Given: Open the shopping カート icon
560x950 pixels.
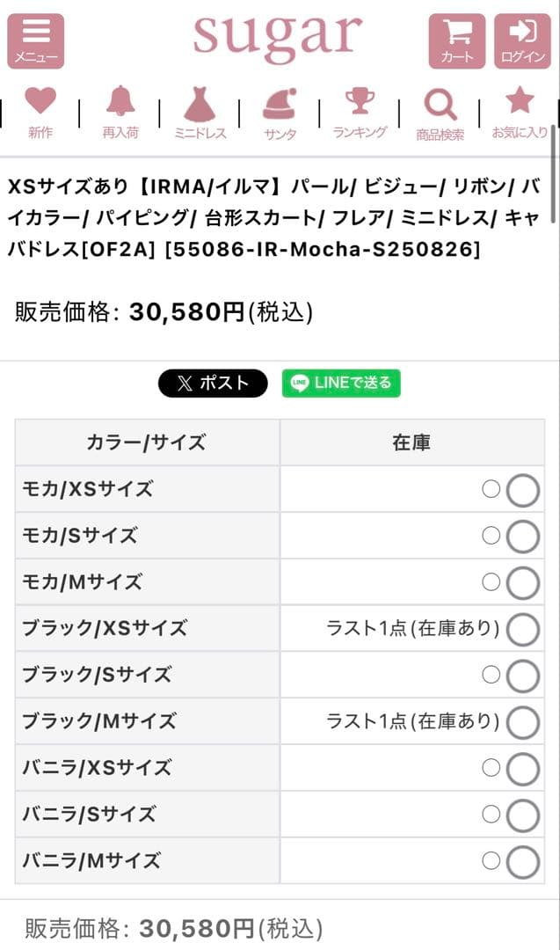Looking at the screenshot, I should (460, 40).
